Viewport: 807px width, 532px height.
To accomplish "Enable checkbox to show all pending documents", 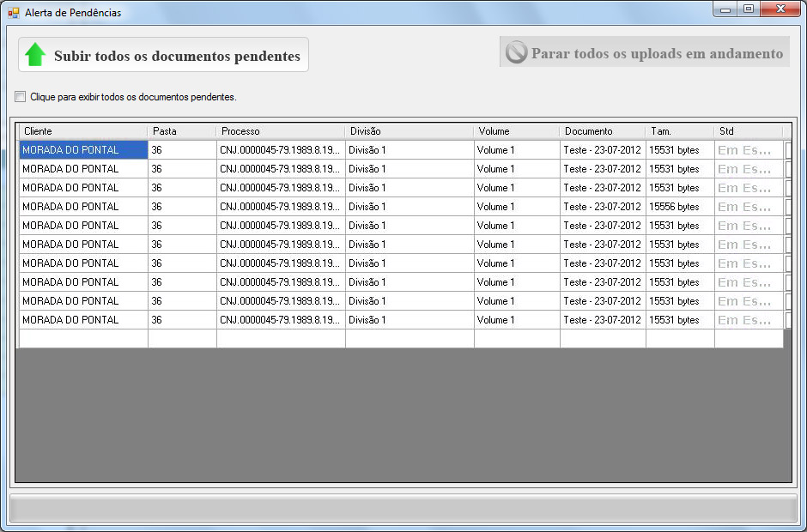I will [x=21, y=97].
